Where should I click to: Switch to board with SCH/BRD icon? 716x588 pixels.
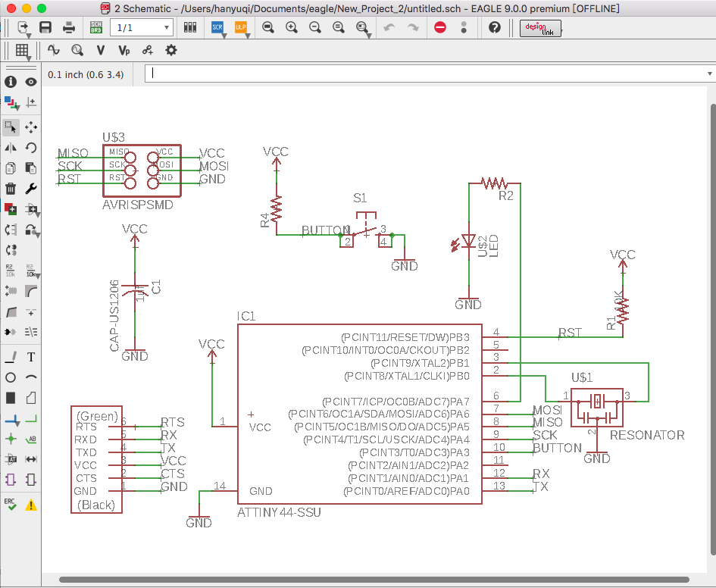tap(96, 28)
